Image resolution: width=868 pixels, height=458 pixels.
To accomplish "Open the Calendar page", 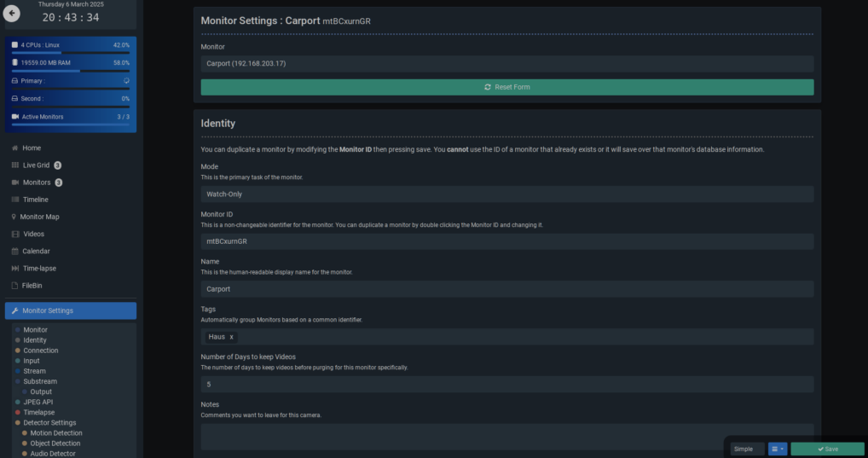I will pos(36,251).
